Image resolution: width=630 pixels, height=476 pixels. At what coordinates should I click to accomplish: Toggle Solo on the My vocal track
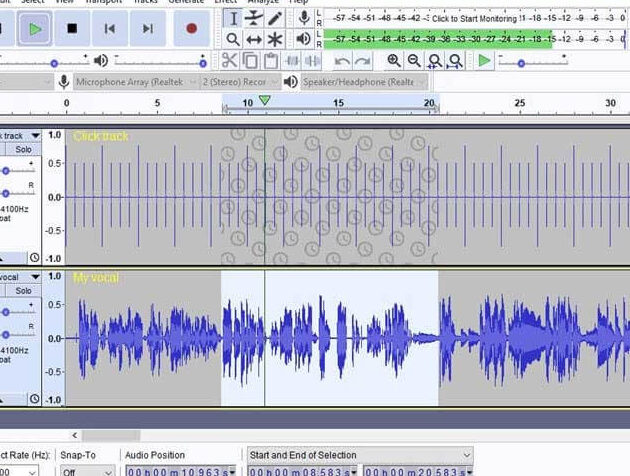[x=22, y=290]
